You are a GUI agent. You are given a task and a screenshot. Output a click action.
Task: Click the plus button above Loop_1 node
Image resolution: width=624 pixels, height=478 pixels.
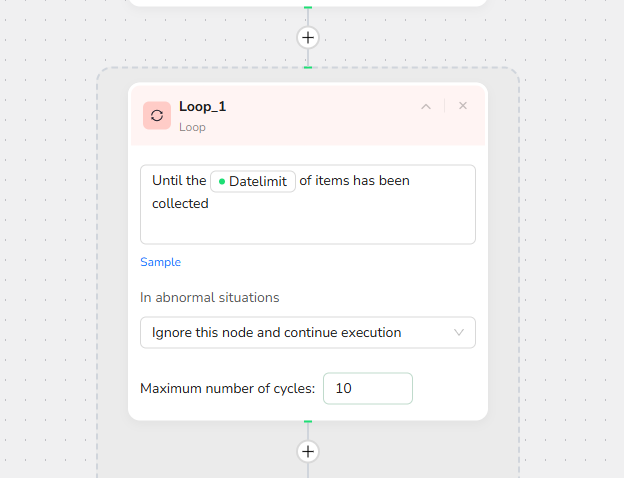pos(308,38)
